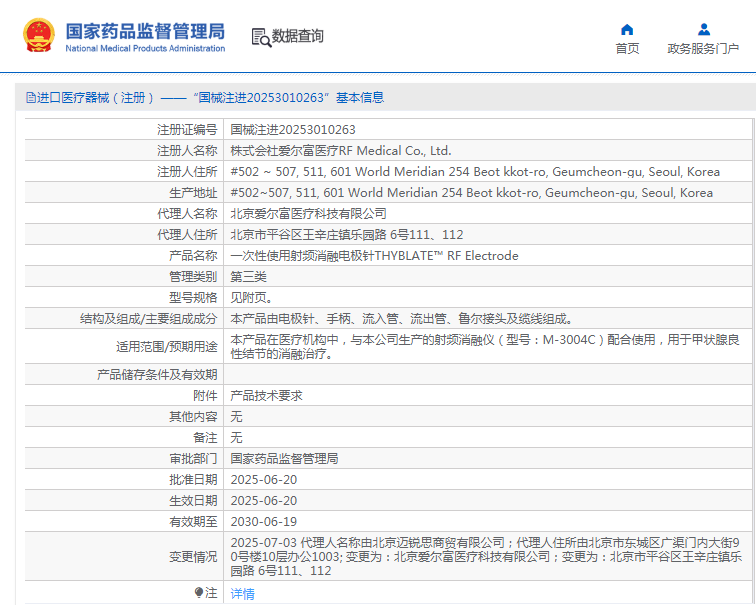Click National Medical Products Administration text
The height and width of the screenshot is (605, 756).
click(x=145, y=48)
